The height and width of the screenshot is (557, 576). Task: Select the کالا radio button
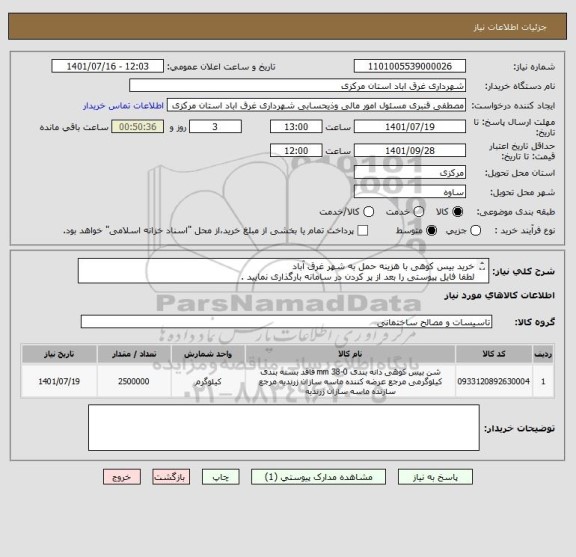tap(458, 212)
